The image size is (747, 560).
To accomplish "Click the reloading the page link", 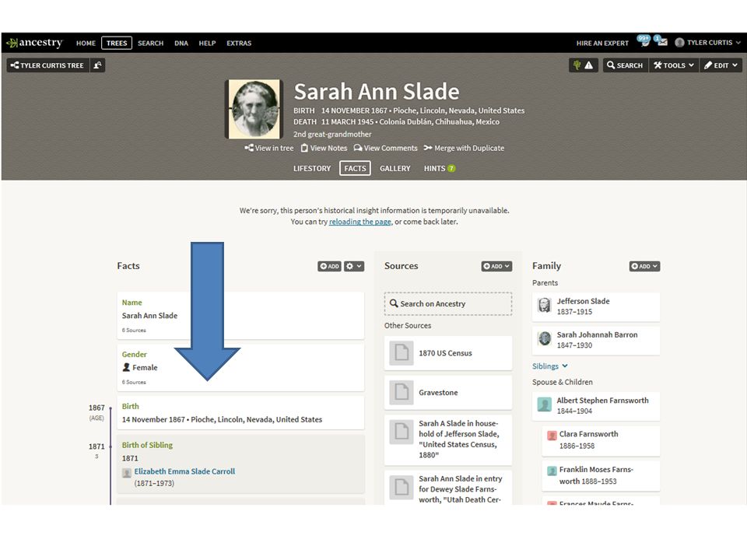I will pos(359,222).
